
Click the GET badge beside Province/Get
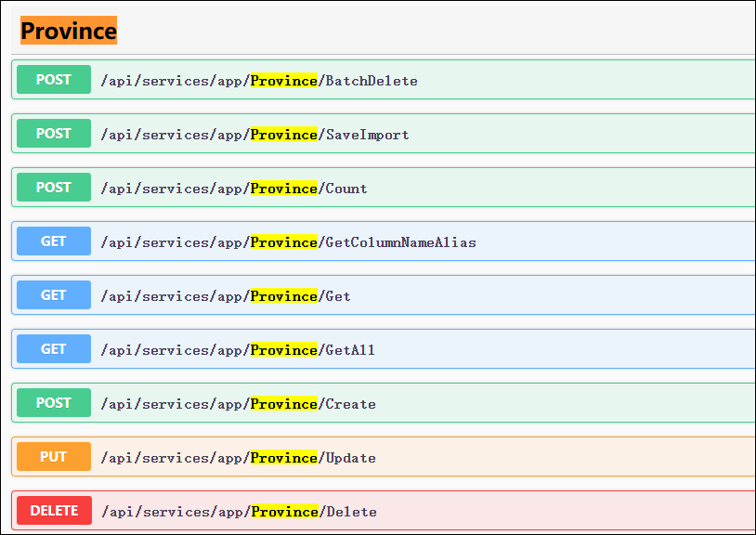click(54, 295)
